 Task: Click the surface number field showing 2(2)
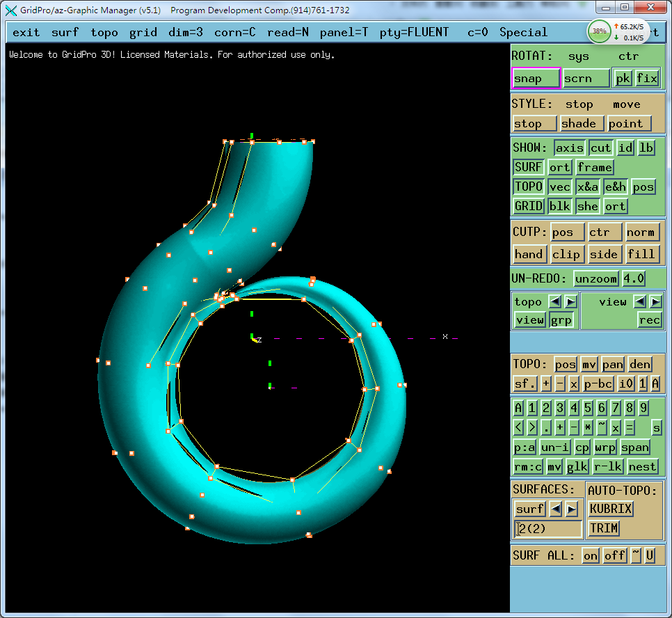(547, 528)
